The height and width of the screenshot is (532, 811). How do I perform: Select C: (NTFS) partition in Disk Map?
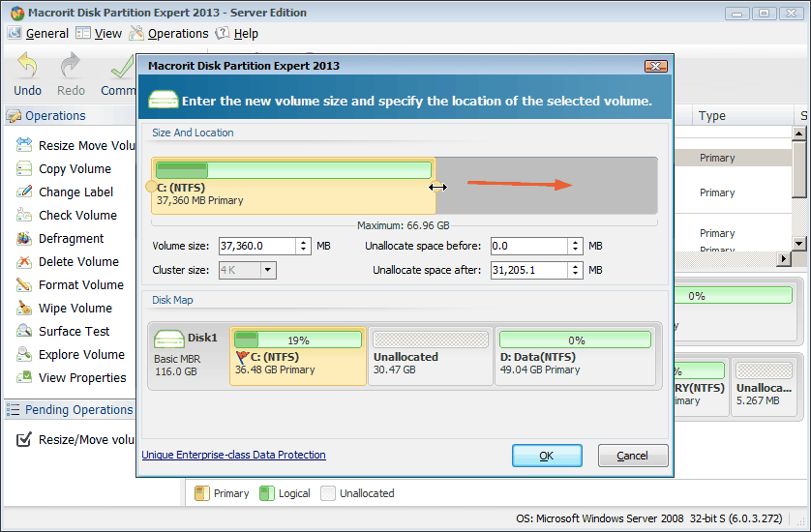pyautogui.click(x=298, y=356)
